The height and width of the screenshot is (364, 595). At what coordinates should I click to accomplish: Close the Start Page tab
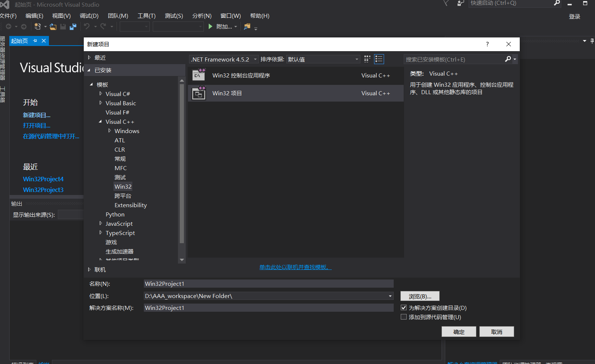tap(44, 41)
